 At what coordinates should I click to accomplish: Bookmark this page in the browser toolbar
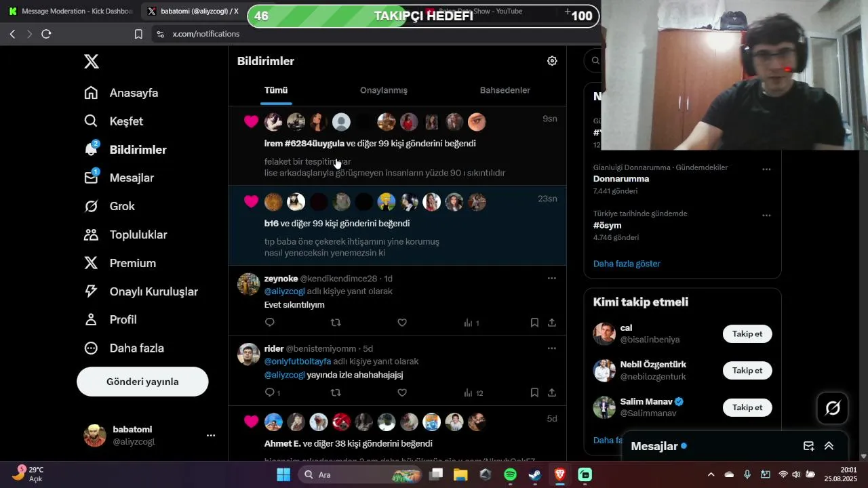138,34
